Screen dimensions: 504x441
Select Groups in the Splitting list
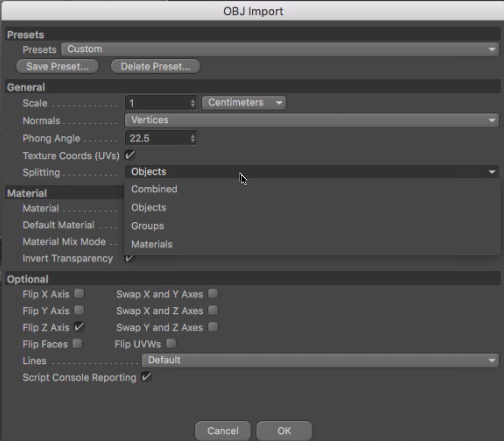pyautogui.click(x=312, y=226)
